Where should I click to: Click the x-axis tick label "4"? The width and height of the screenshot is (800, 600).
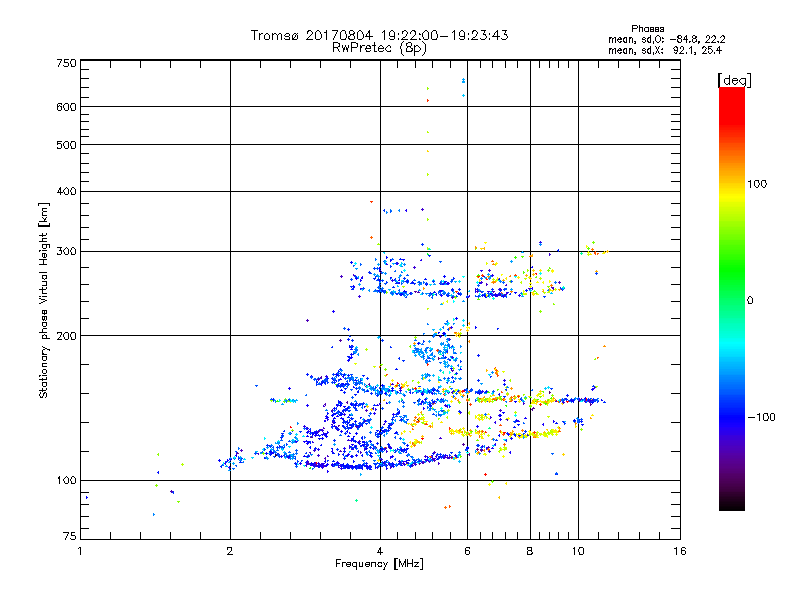380,551
